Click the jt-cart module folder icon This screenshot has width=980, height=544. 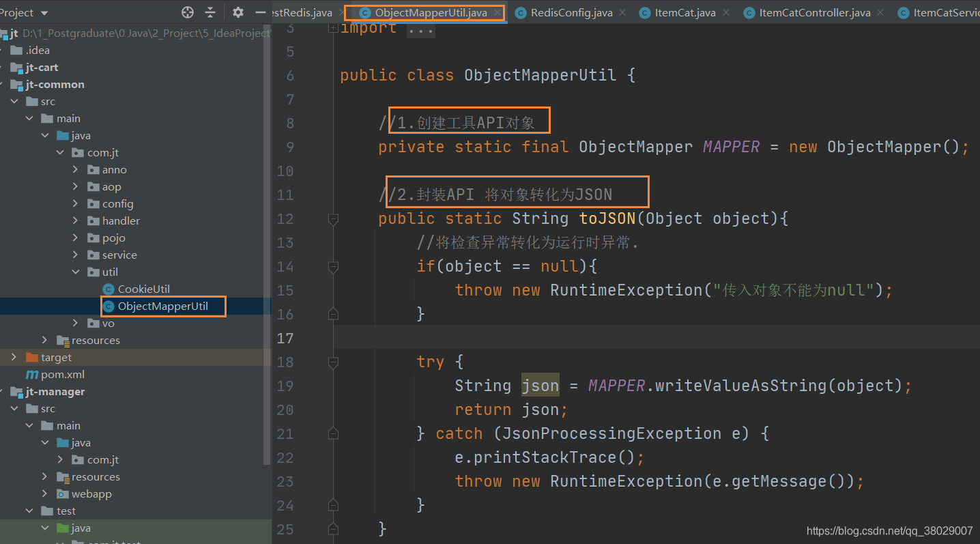click(16, 67)
